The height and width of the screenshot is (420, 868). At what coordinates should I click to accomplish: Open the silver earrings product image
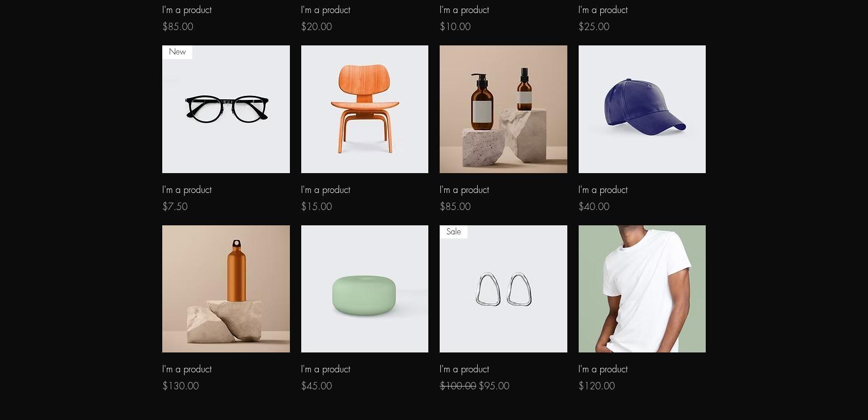pyautogui.click(x=503, y=289)
